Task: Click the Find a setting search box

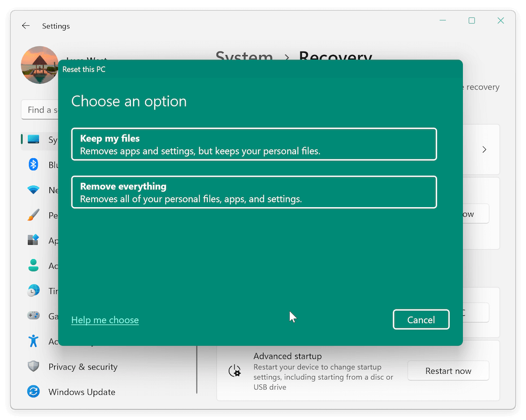Action: 45,110
